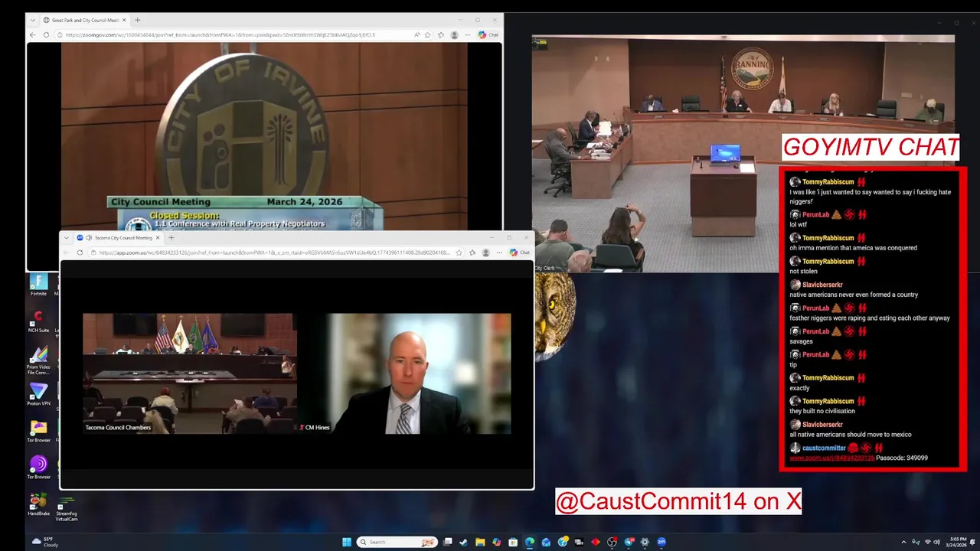Open the HandBrake desktop shortcut
980x551 pixels.
click(x=38, y=504)
